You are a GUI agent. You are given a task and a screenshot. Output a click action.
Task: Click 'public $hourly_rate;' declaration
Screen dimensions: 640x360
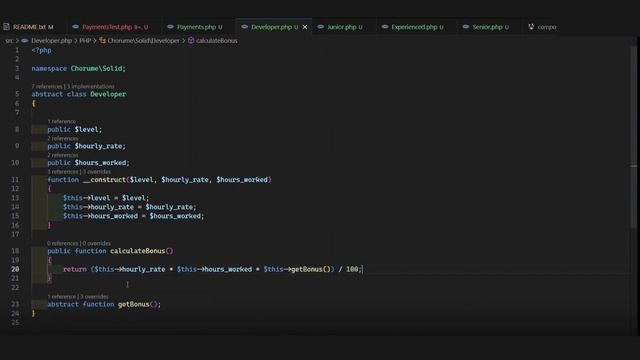click(87, 146)
